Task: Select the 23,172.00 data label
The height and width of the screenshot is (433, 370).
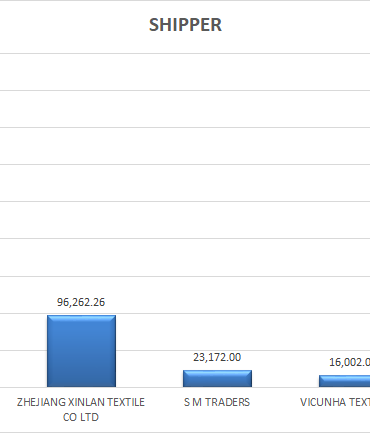Action: tap(217, 357)
